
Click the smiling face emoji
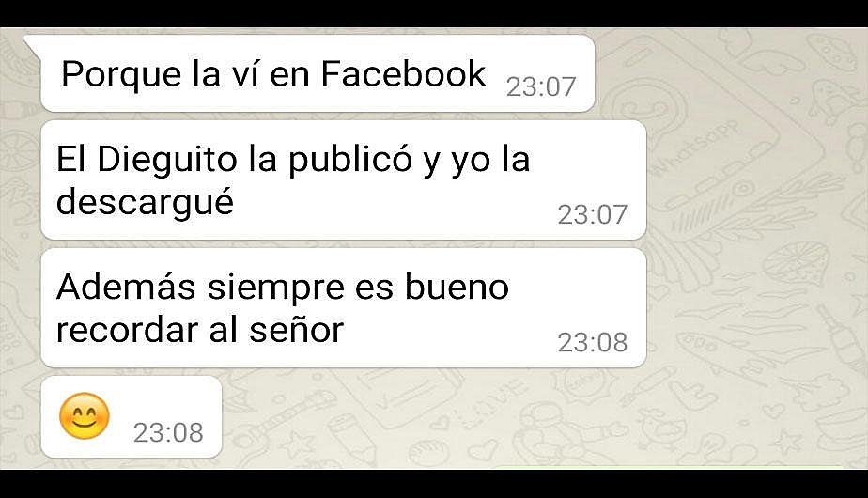click(85, 416)
